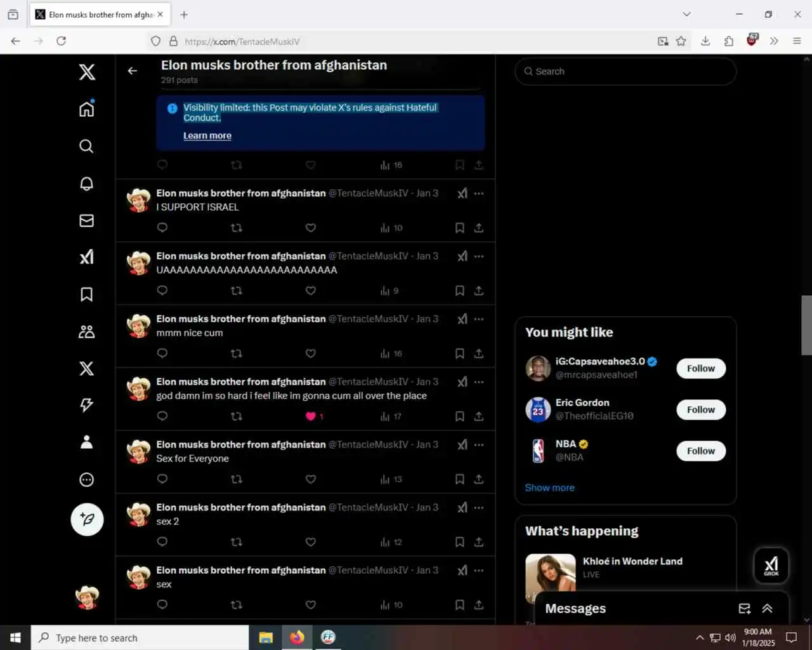Bookmark page with browser star icon
Viewport: 812px width, 650px height.
pos(681,41)
